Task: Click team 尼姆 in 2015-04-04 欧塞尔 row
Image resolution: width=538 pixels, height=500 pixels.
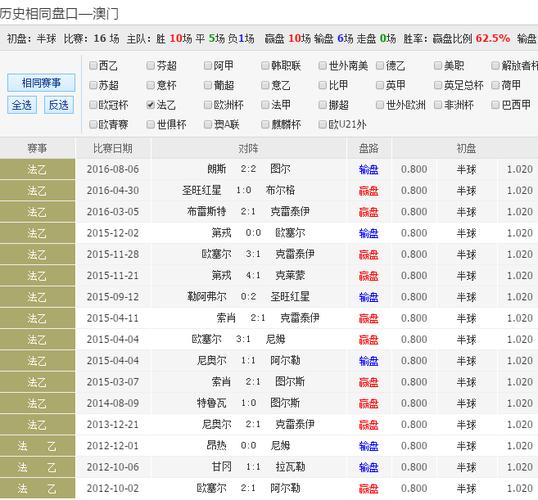Action: click(x=276, y=339)
